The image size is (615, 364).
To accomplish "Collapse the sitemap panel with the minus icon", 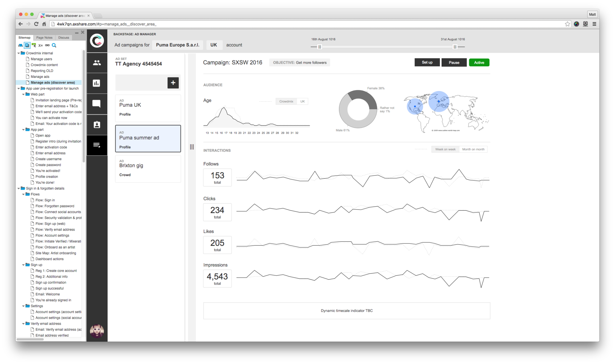I will point(77,32).
